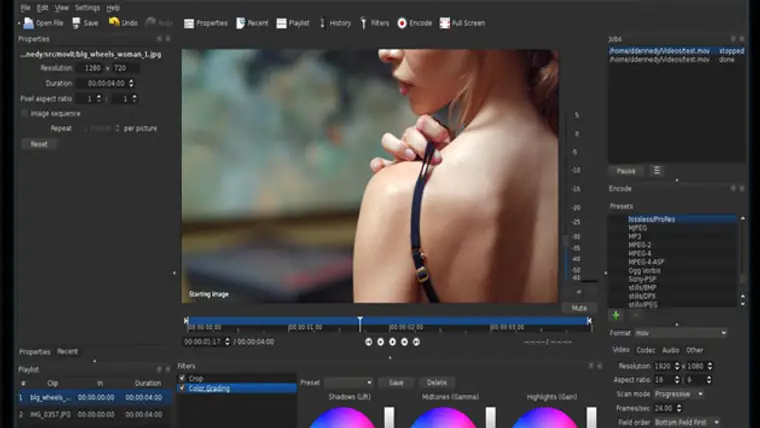Show the History panel from toolbar
This screenshot has height=428, width=760.
pos(322,23)
